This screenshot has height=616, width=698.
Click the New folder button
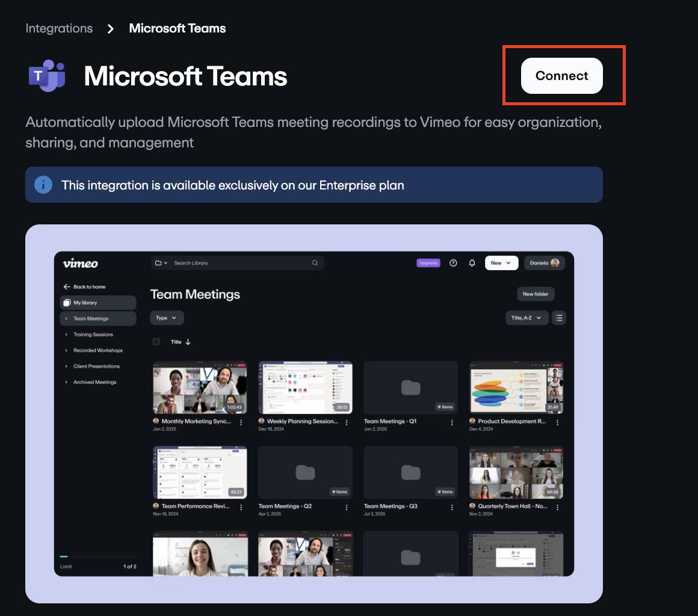(x=536, y=294)
